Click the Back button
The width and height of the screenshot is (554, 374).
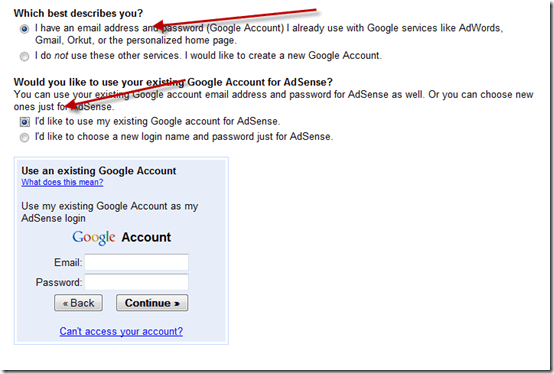(78, 303)
